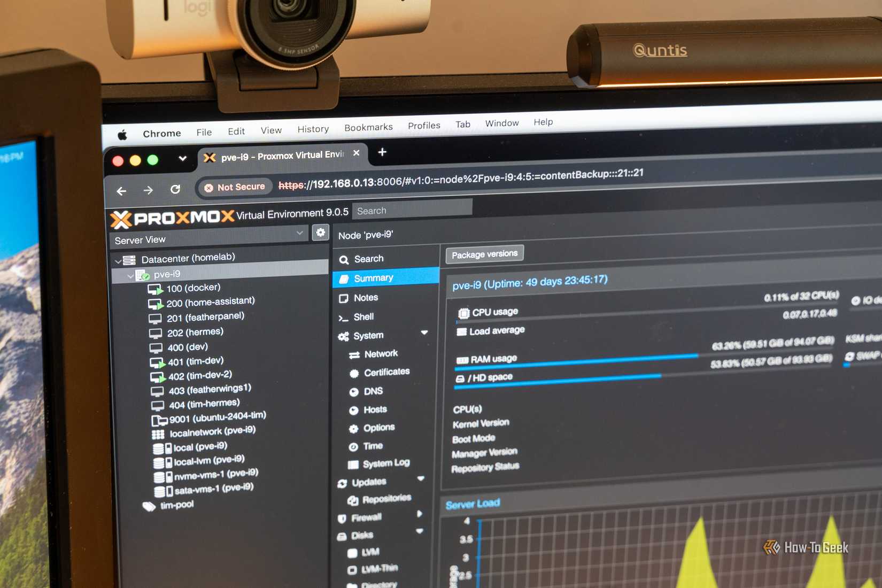The image size is (882, 588).
Task: Click the address bar URL
Action: pos(461,179)
